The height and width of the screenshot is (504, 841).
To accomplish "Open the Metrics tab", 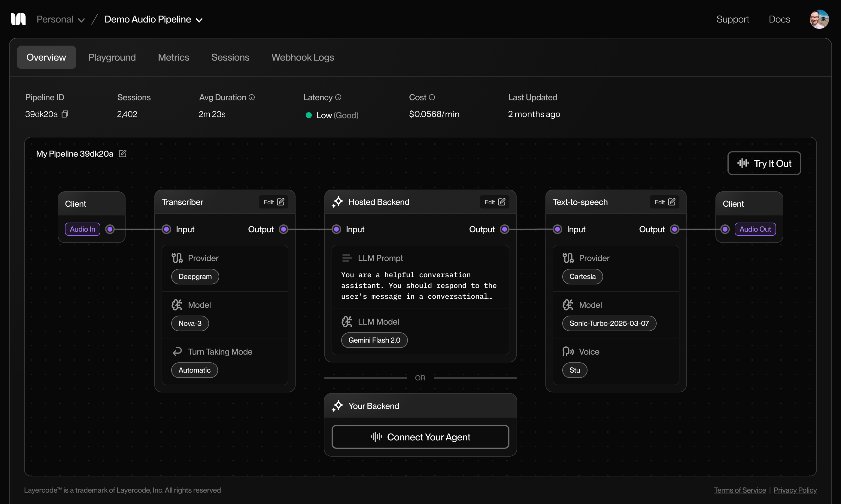I will (173, 57).
